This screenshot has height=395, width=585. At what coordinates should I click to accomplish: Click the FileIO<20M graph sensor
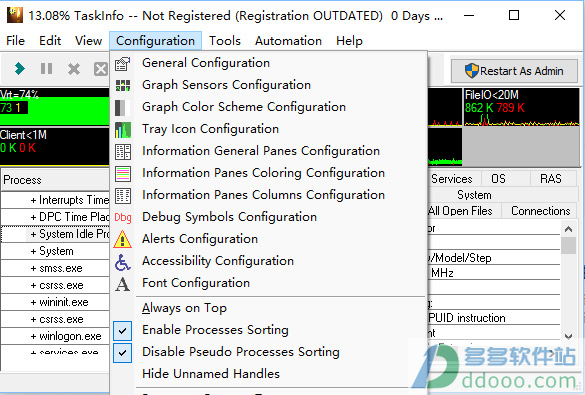point(522,107)
